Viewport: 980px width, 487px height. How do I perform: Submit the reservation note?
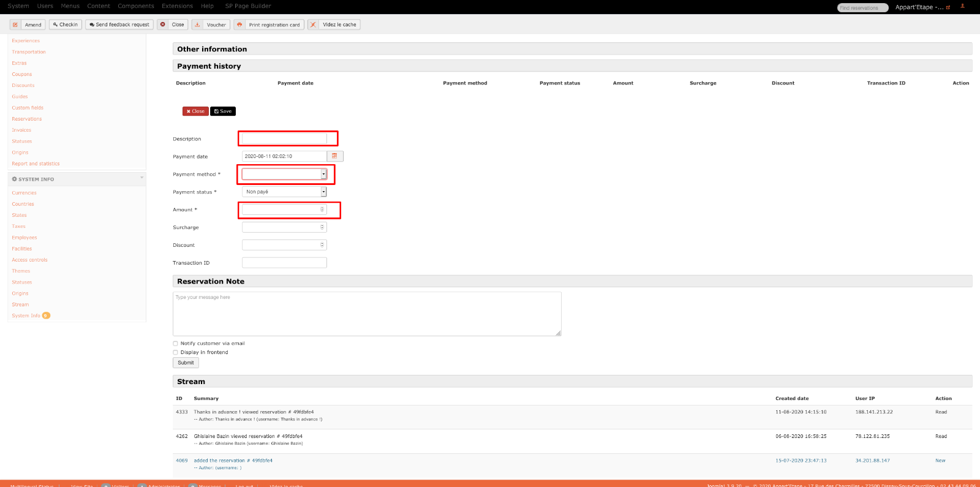pos(186,363)
